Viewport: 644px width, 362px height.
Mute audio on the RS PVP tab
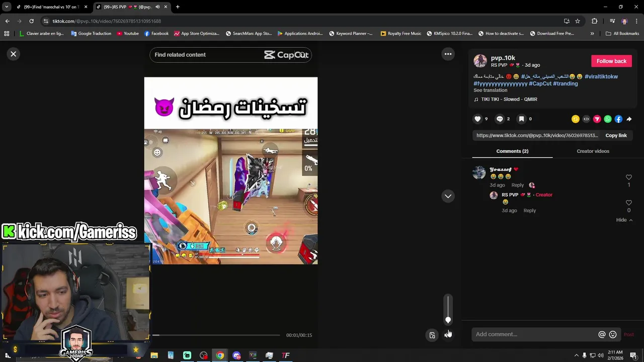point(157,7)
